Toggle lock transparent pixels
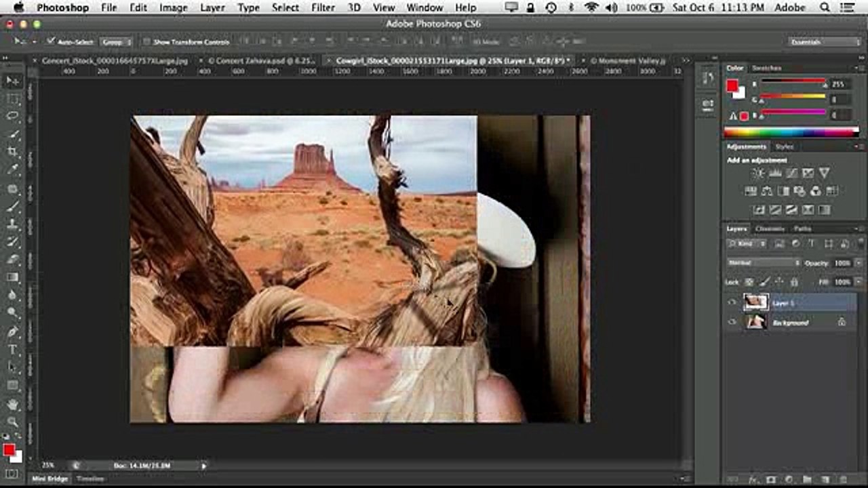The width and height of the screenshot is (868, 488). 749,281
